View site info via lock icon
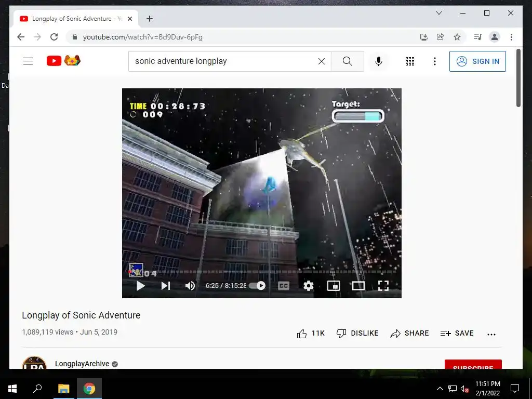 pos(75,37)
